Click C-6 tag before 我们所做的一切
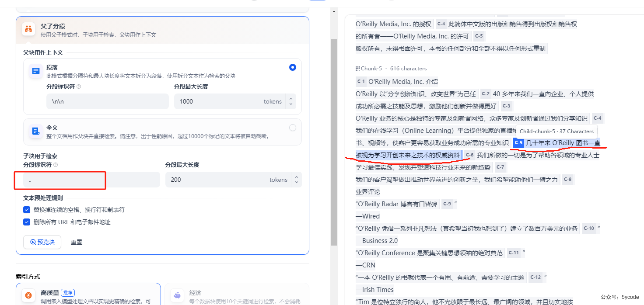 pos(469,155)
